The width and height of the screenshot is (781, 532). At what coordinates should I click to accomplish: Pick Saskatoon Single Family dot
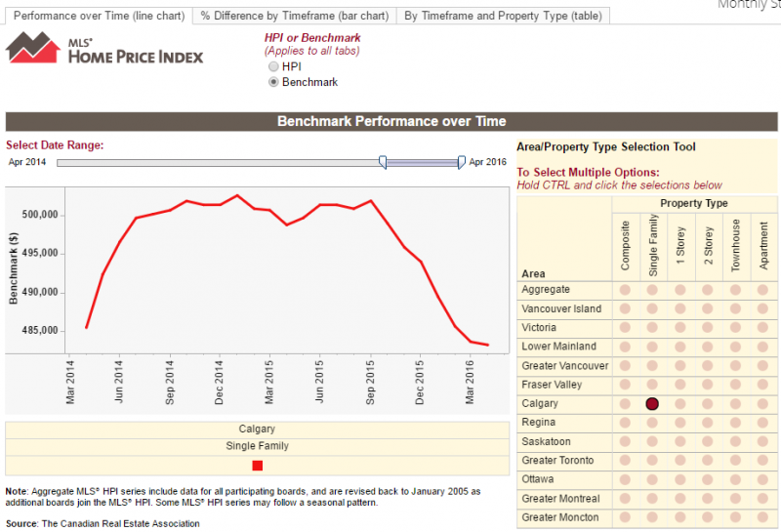pyautogui.click(x=652, y=442)
